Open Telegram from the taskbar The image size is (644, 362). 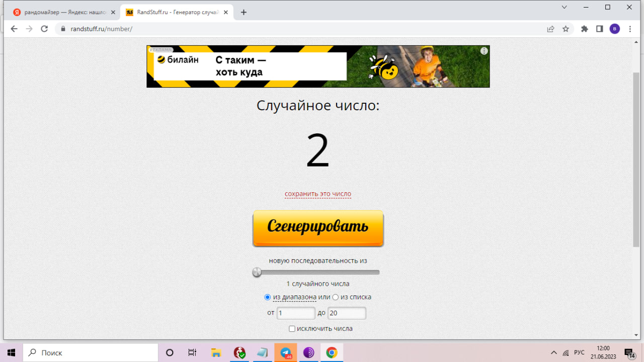point(286,352)
